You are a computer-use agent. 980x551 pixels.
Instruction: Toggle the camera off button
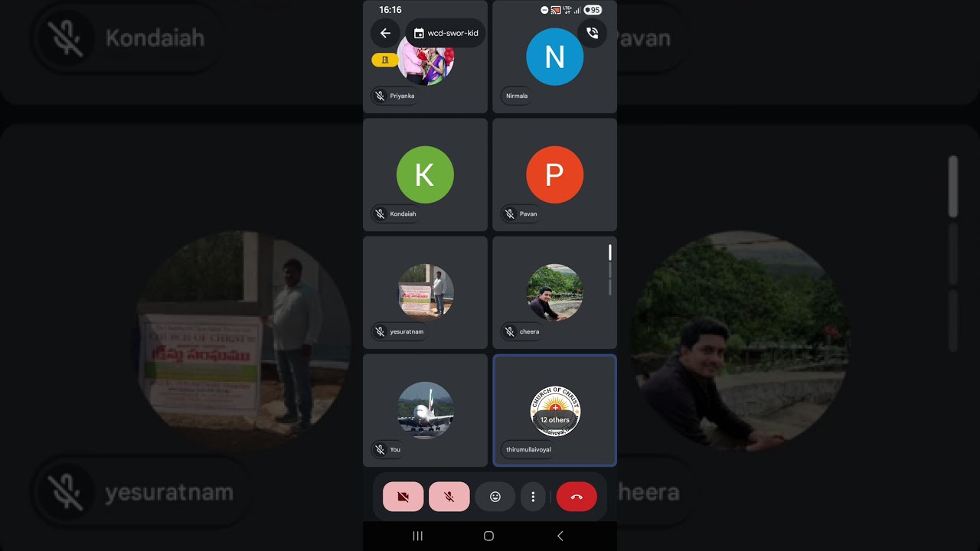pos(403,497)
